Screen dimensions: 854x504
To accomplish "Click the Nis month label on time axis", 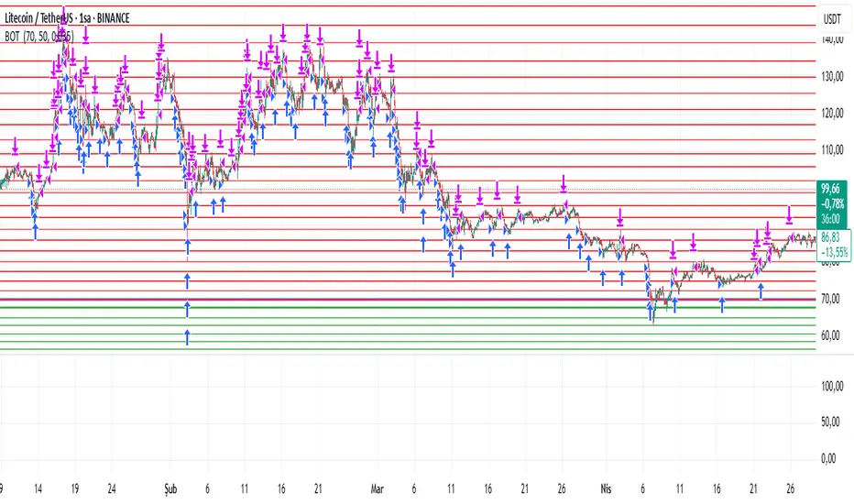I will pos(606,488).
